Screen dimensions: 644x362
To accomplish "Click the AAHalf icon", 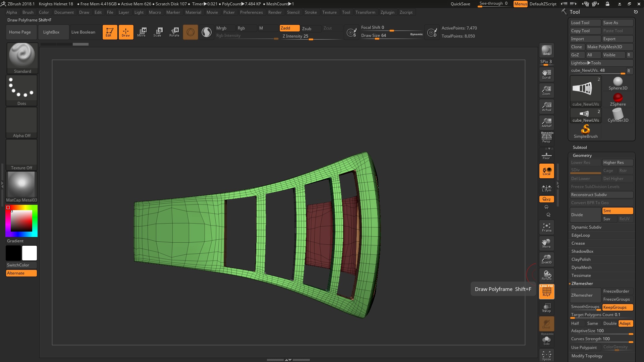I will click(546, 122).
